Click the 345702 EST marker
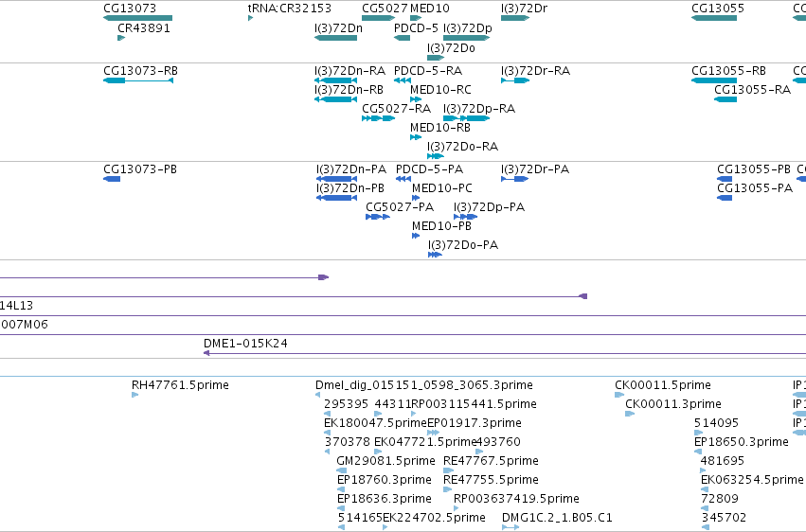 click(706, 527)
